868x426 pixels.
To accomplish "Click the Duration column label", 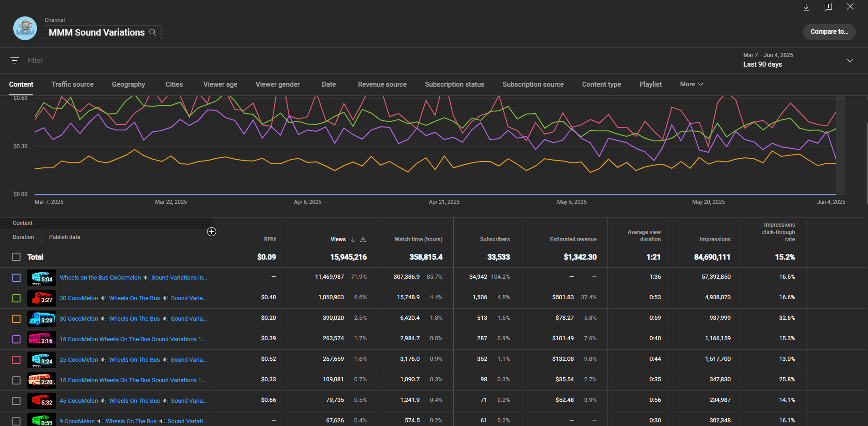I will tap(23, 237).
